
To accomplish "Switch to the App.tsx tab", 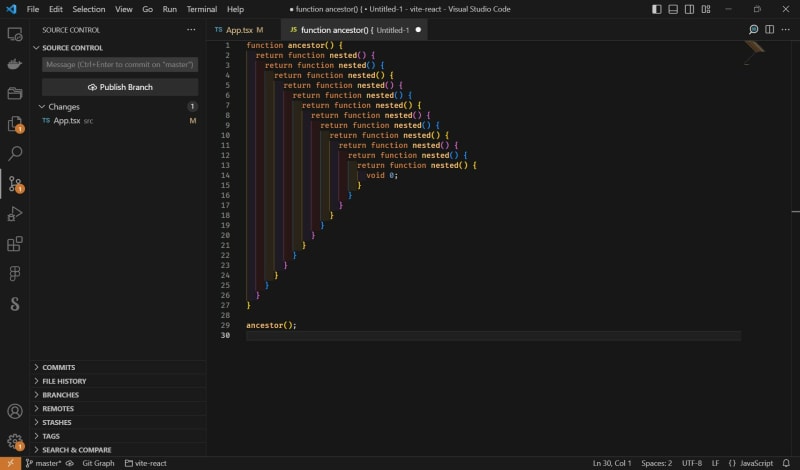I will 243,30.
